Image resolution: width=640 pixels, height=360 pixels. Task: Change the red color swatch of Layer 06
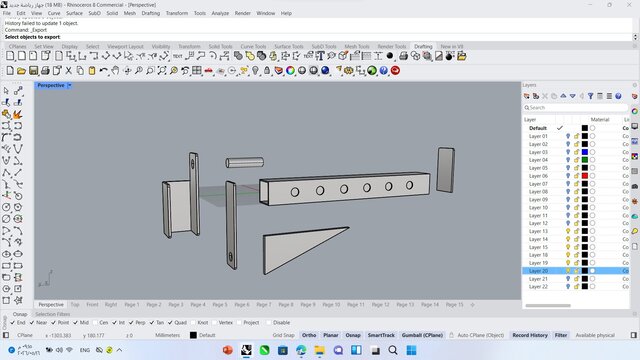point(584,176)
